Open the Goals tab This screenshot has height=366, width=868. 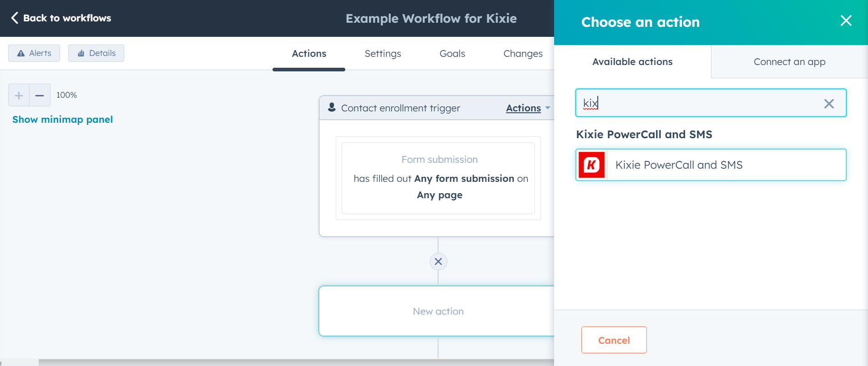pyautogui.click(x=452, y=54)
